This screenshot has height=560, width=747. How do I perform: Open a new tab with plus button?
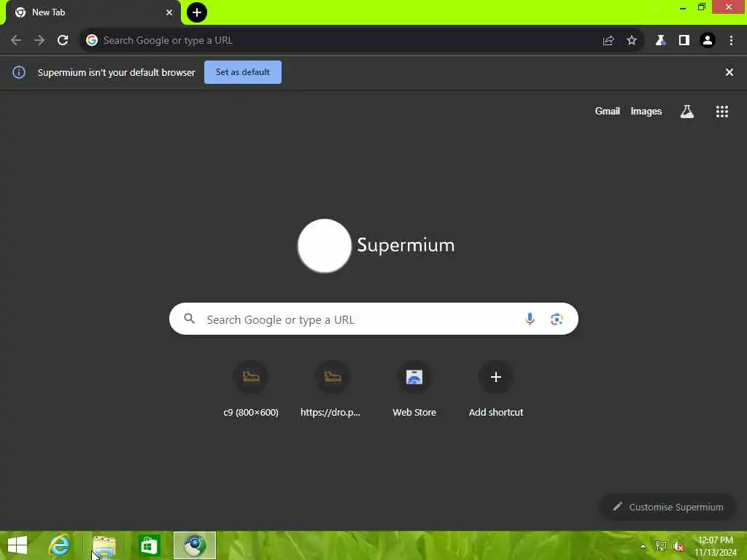197,12
